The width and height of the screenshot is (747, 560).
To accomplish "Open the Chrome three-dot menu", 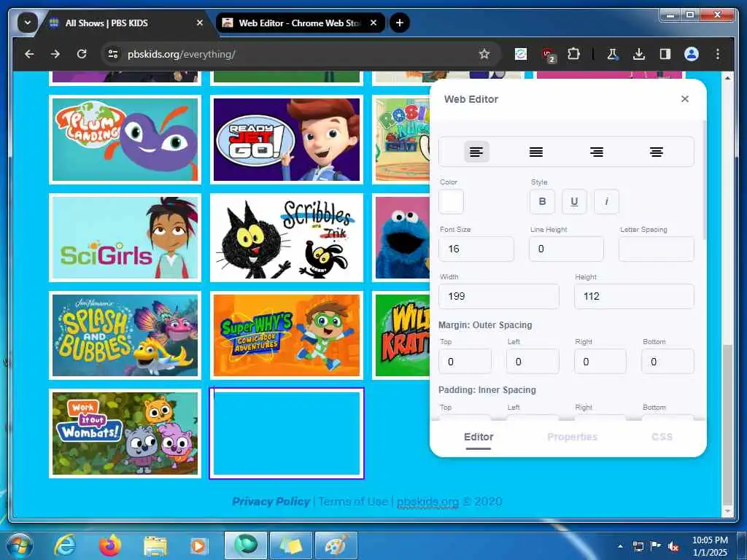I will click(x=718, y=54).
